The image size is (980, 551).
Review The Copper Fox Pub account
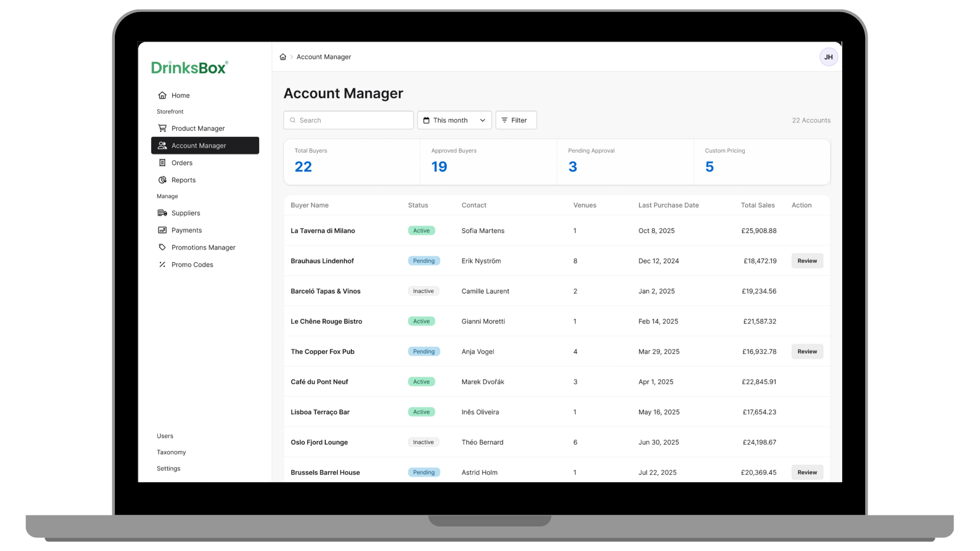coord(807,352)
